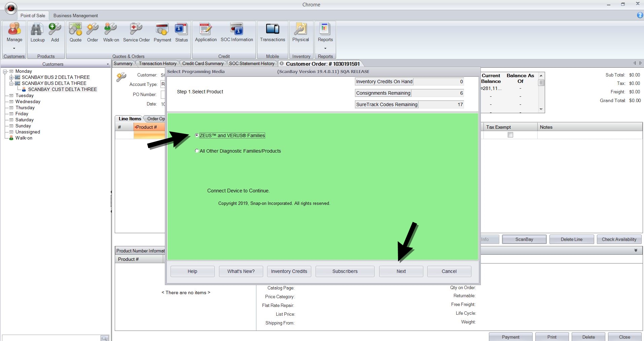Switch to Business Management tab
Viewport: 644px width, 341px height.
(75, 15)
